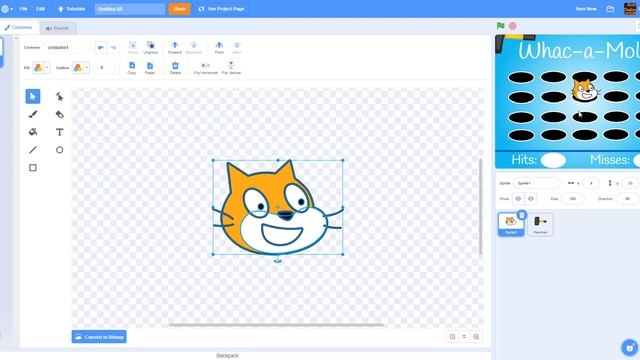Click the sprite x position field
Image resolution: width=640 pixels, height=360 pixels.
591,183
